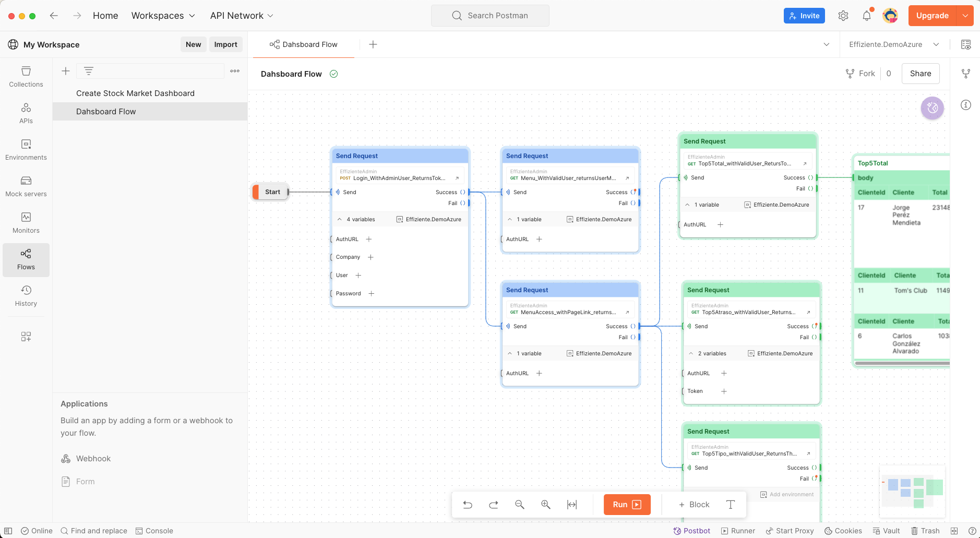Open environment quick look icon

pos(966,44)
